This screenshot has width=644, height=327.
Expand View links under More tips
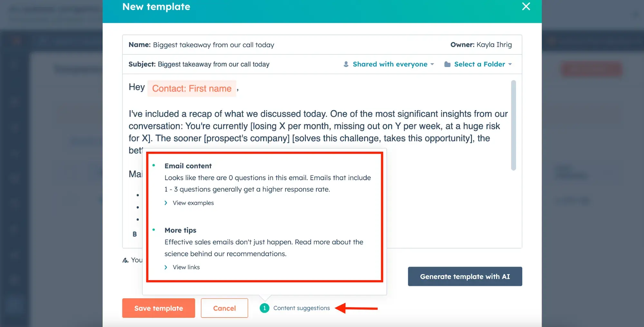[186, 267]
